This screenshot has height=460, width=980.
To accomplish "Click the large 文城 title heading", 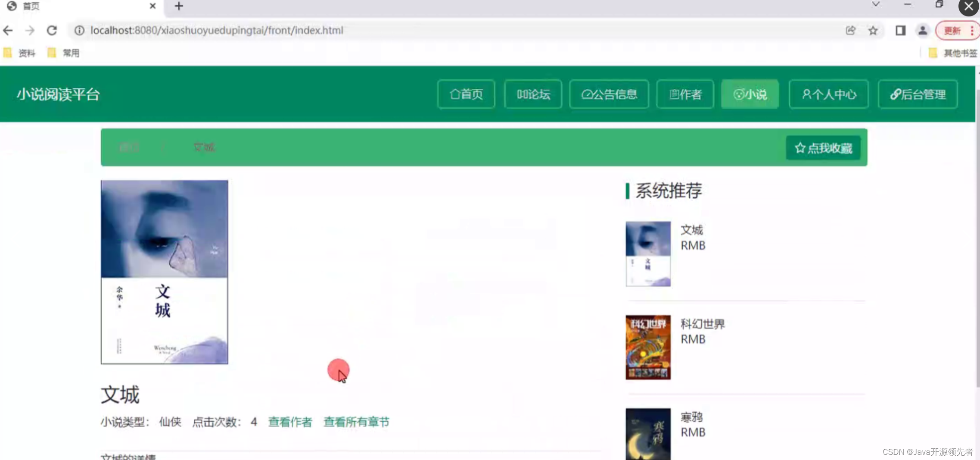I will click(120, 395).
